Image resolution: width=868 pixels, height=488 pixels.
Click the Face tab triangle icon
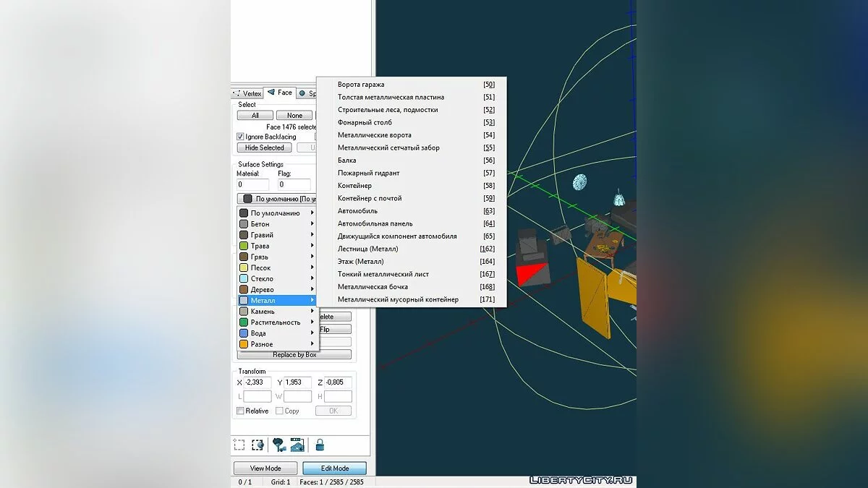[x=271, y=93]
